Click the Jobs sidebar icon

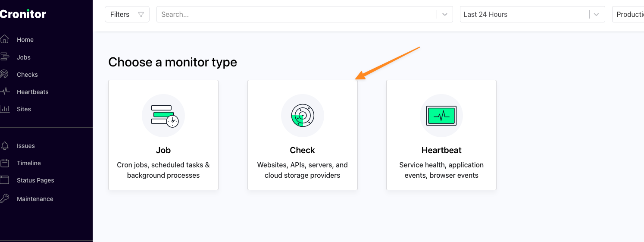pyautogui.click(x=4, y=57)
